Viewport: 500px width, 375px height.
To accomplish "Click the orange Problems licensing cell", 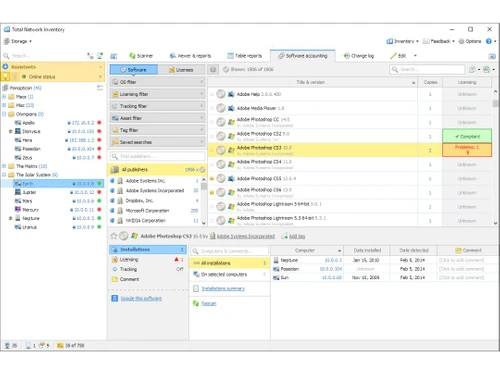I will [x=467, y=150].
